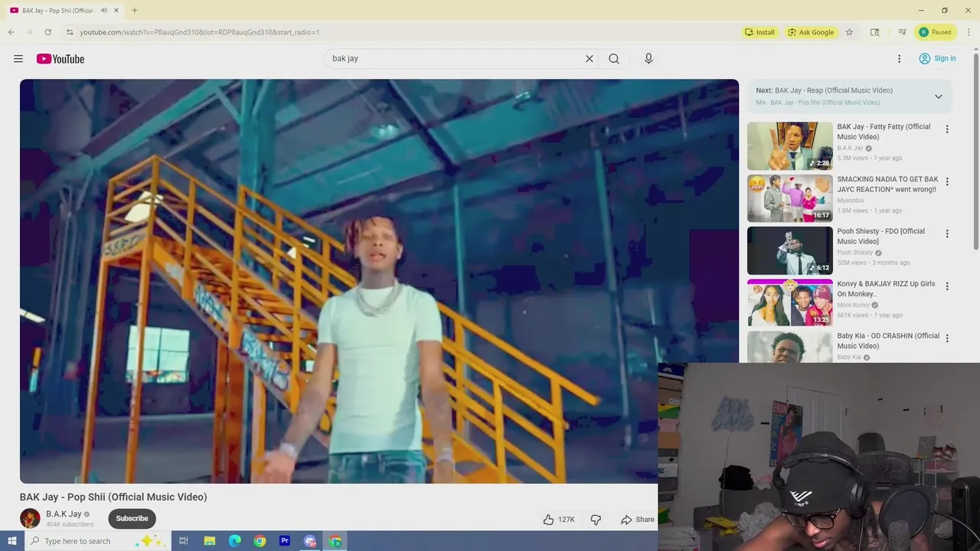Click the More Konvy channel name
Screen dimensions: 980x551
click(853, 305)
